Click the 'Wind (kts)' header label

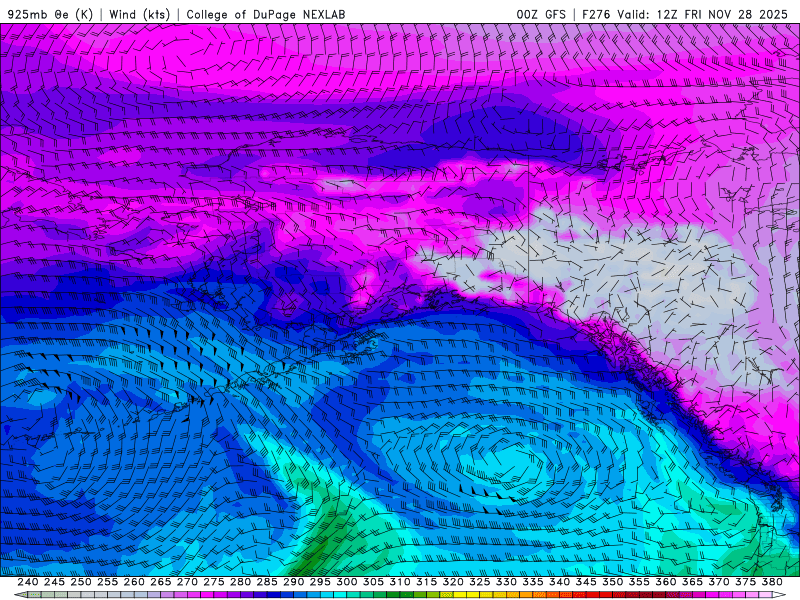[139, 14]
